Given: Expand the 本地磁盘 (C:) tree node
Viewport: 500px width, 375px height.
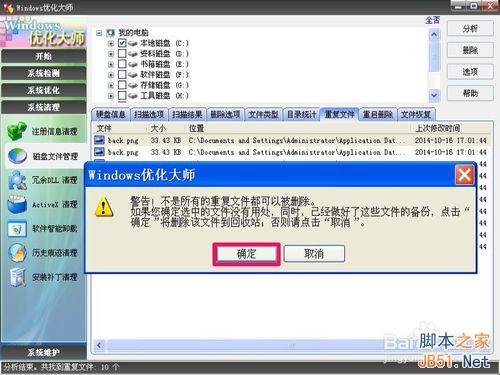Looking at the screenshot, I should [111, 43].
